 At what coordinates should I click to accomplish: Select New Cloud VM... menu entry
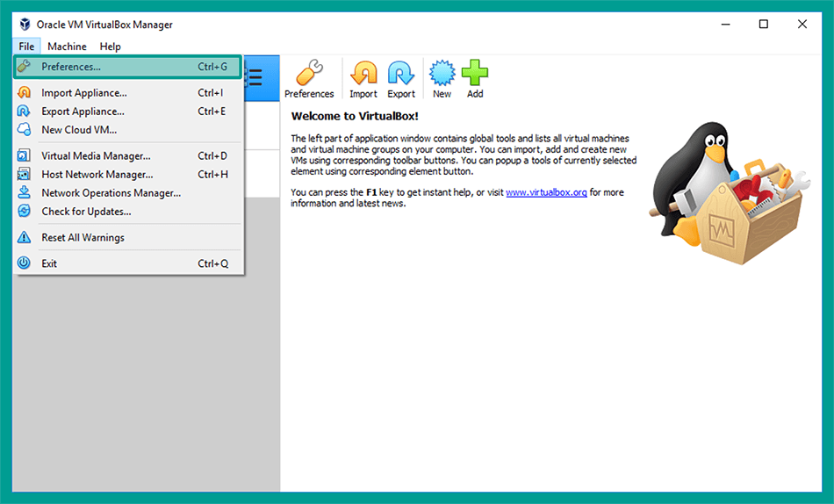127,129
